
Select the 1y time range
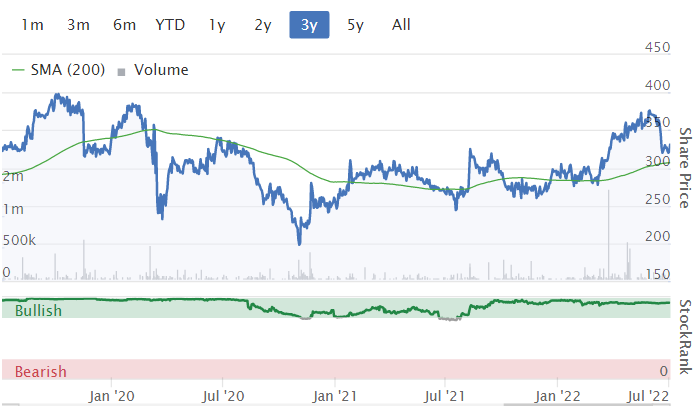(217, 25)
